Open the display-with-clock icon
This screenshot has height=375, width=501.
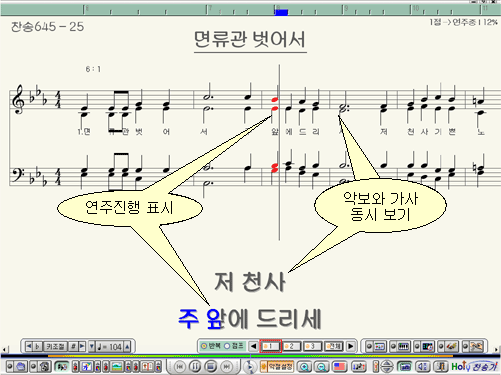[428, 346]
